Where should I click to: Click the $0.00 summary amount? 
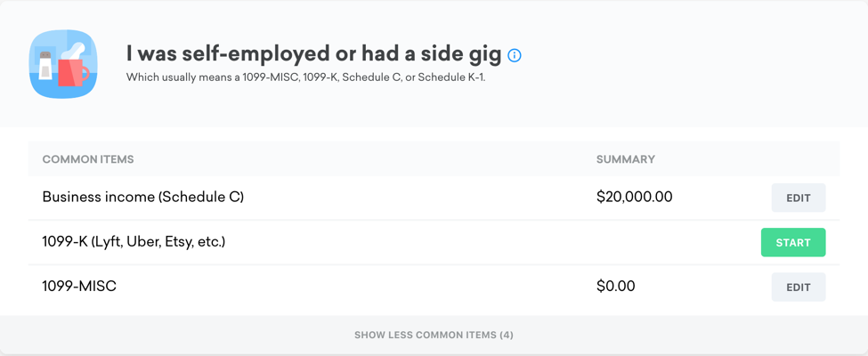pyautogui.click(x=615, y=286)
